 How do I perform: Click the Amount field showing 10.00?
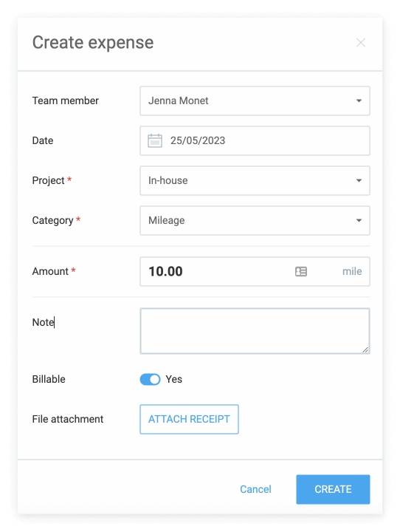pos(255,271)
